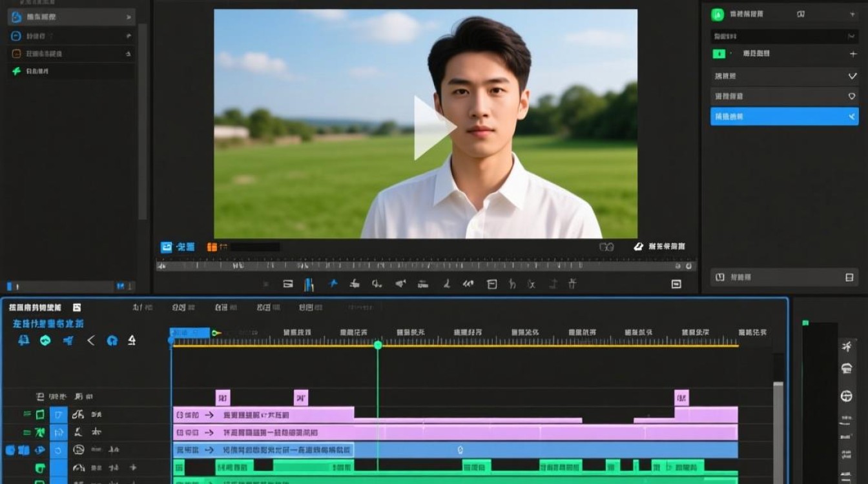Screen dimensions: 868x484
Task: Select the blue highlighted row in the right panel
Action: pyautogui.click(x=784, y=116)
